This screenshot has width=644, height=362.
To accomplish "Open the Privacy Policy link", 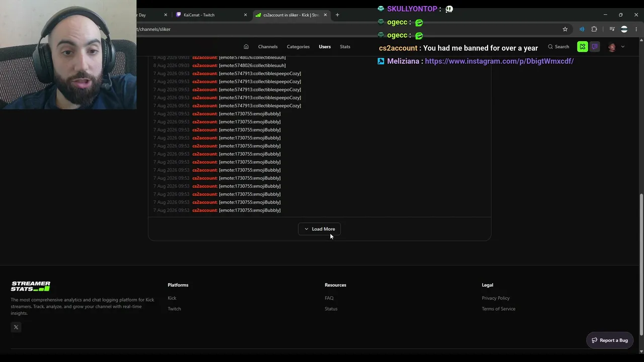I will click(x=496, y=298).
